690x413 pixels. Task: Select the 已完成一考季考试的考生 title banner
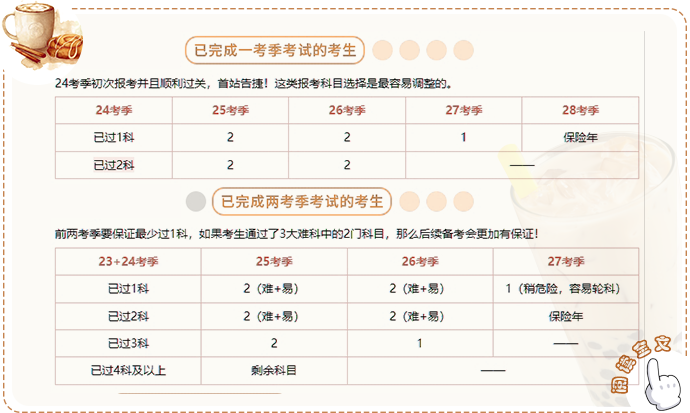coord(274,50)
